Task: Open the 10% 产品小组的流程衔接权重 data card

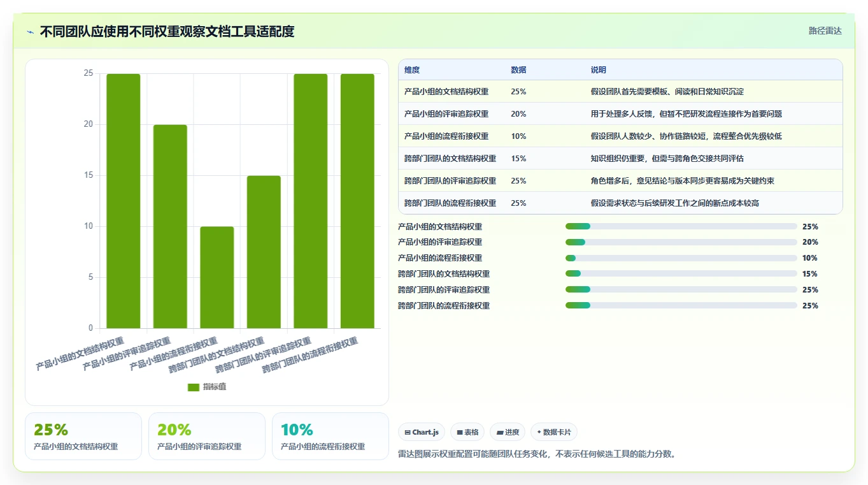Action: pos(331,436)
